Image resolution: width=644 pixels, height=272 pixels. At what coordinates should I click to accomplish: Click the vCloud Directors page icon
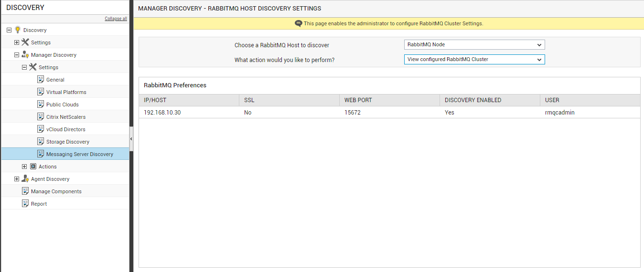click(x=41, y=129)
